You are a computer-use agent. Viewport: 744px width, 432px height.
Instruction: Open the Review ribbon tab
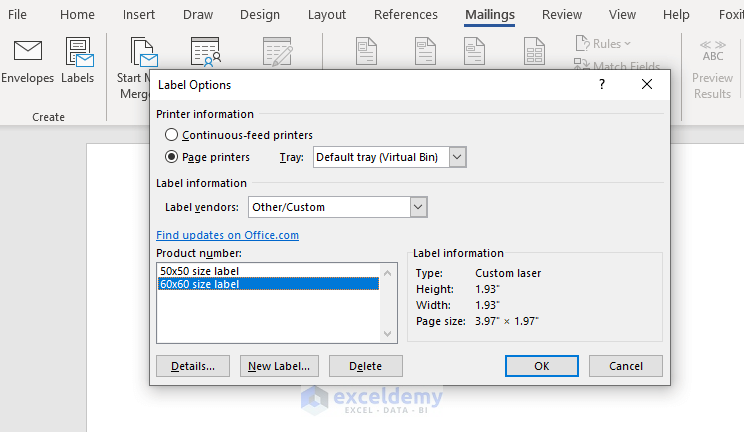pos(561,15)
